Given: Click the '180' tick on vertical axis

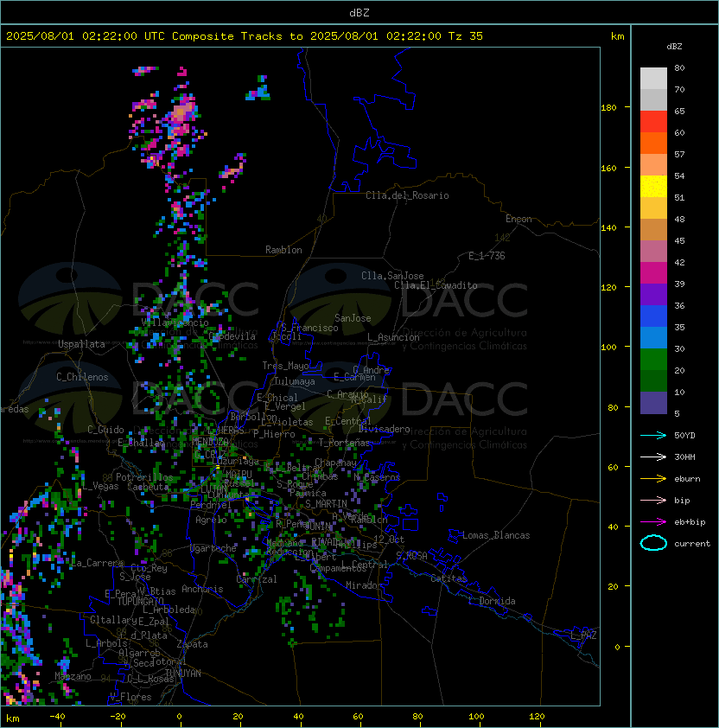Looking at the screenshot, I should click(x=608, y=107).
